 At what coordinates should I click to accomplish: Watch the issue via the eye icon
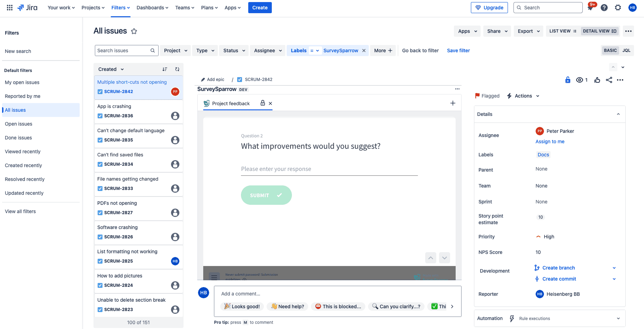(580, 80)
